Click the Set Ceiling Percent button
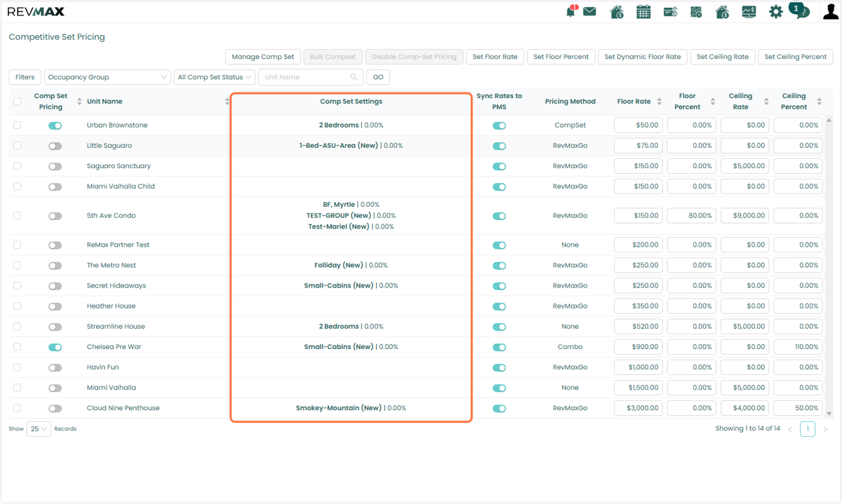 [795, 57]
